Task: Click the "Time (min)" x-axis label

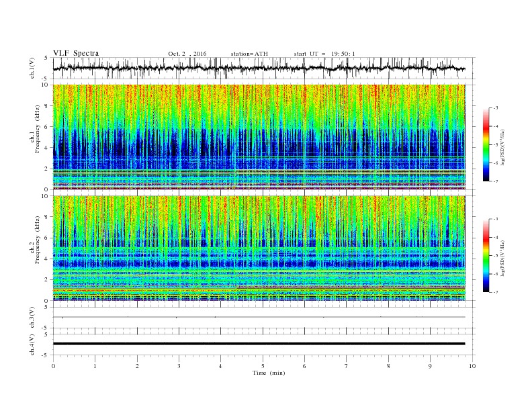Action: tap(269, 373)
